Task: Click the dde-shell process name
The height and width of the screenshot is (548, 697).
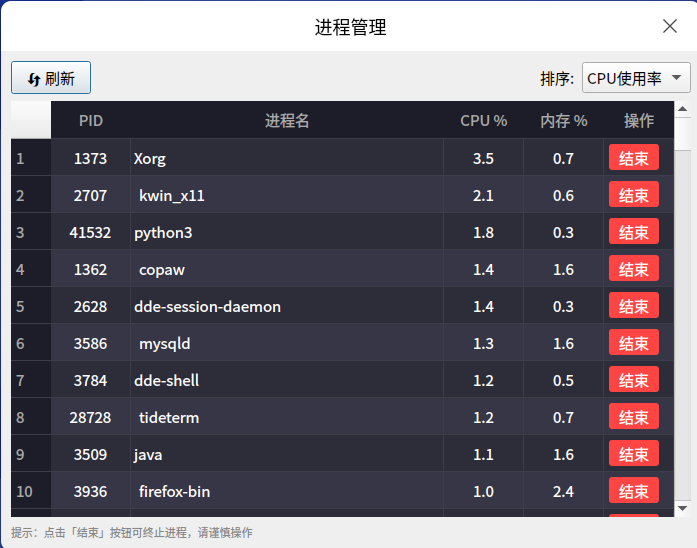Action: click(287, 380)
